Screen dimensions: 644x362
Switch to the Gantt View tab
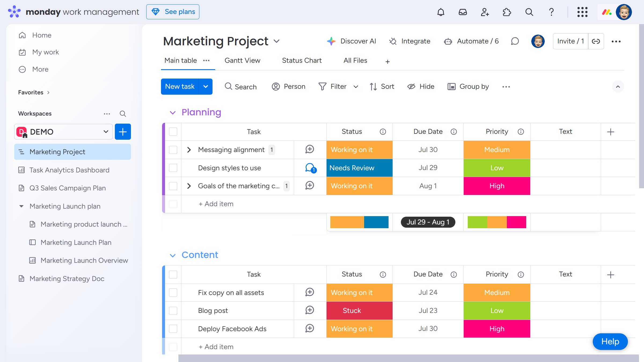point(242,60)
